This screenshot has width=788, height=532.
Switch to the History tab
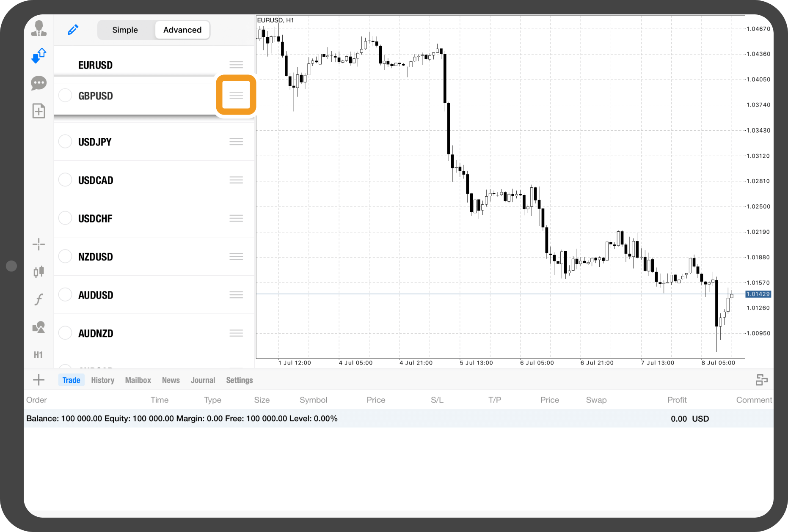[x=103, y=380]
